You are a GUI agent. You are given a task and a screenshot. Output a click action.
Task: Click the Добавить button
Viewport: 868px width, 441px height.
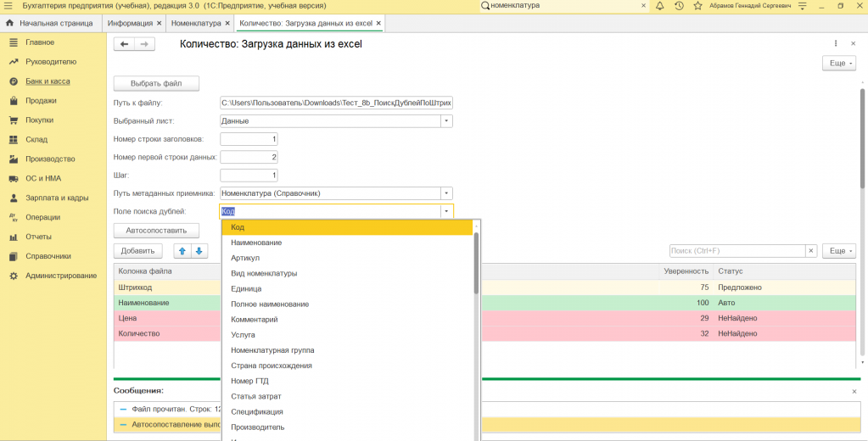tap(137, 251)
